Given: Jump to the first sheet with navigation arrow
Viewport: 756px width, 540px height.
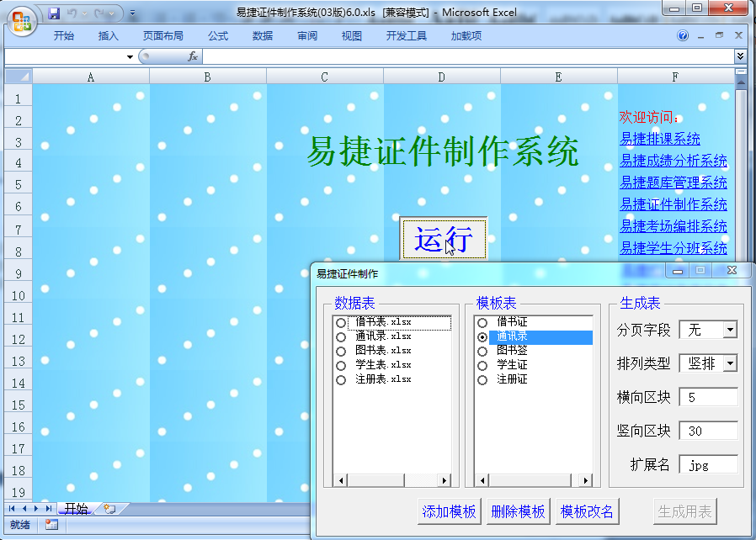Looking at the screenshot, I should [x=12, y=509].
